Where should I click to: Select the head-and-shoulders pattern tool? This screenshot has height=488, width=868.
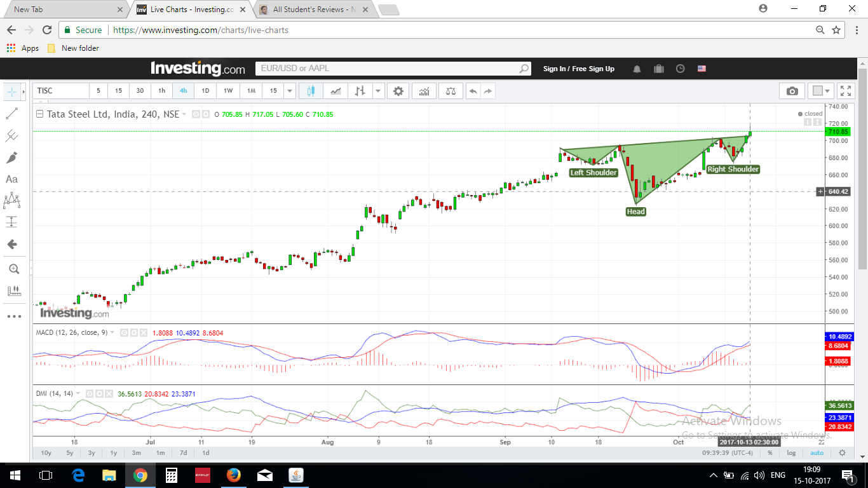coord(12,201)
